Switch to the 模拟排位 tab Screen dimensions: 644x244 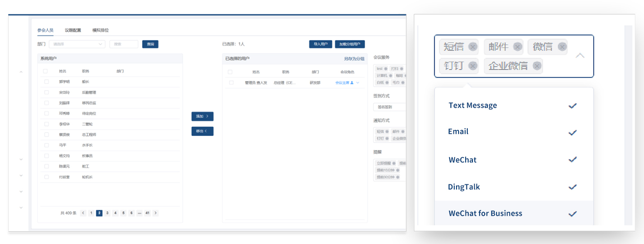[x=101, y=30]
